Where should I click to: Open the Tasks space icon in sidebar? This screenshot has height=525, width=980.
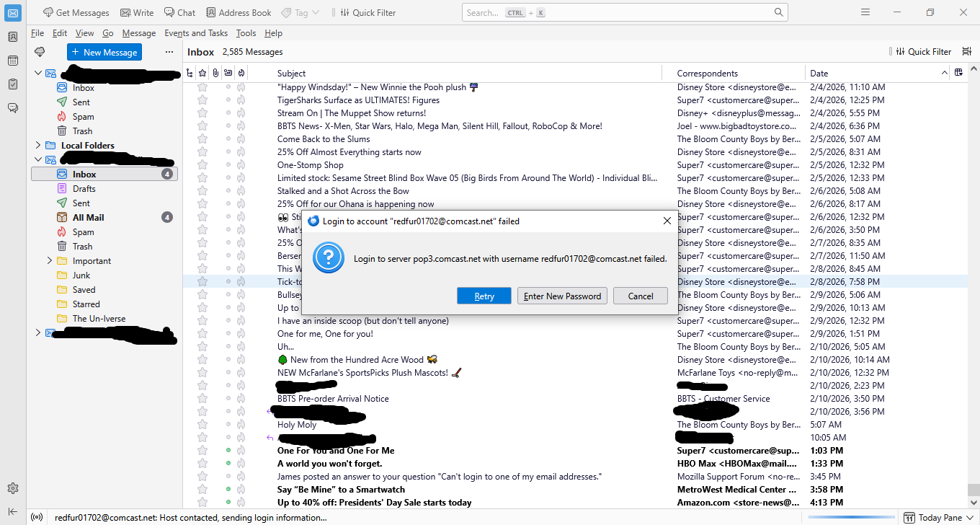point(13,84)
